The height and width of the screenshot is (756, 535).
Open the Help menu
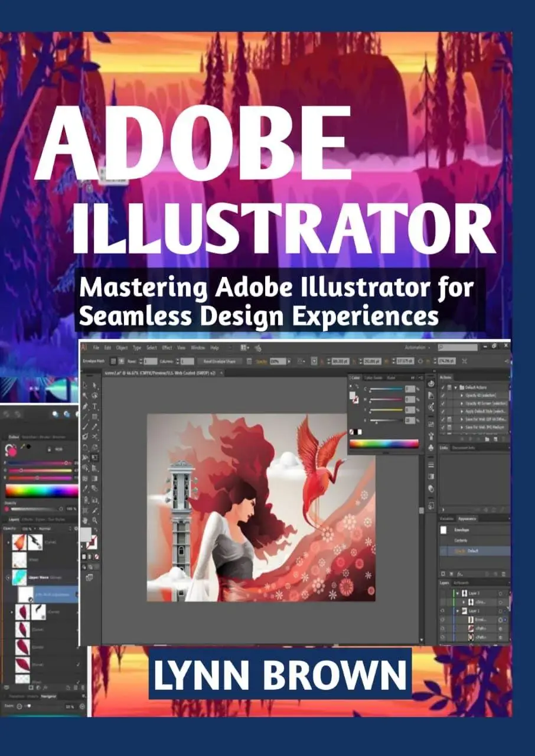[x=214, y=348]
